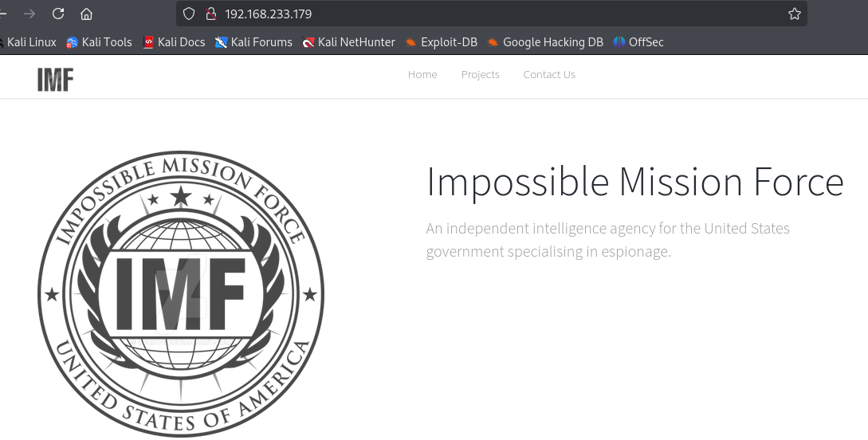Viewport: 868px width, 440px height.
Task: Open the Projects page in the site menu
Action: [x=480, y=75]
